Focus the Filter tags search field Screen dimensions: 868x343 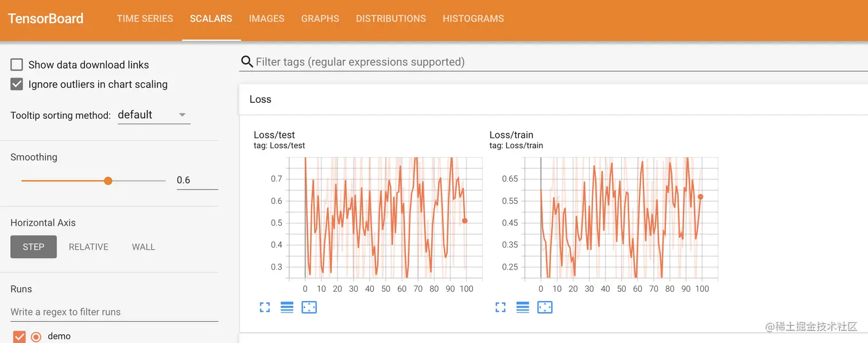553,61
